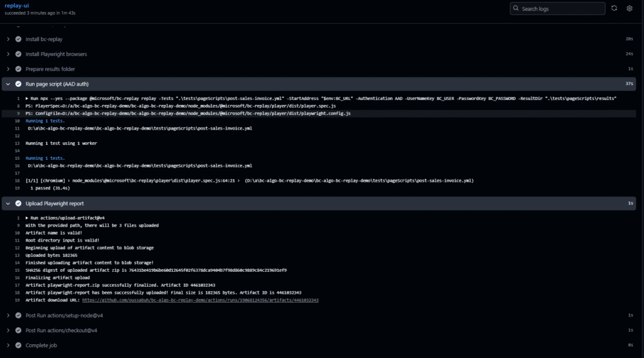
Task: Expand the Run npx command disclosure triangle
Action: pyautogui.click(x=27, y=99)
